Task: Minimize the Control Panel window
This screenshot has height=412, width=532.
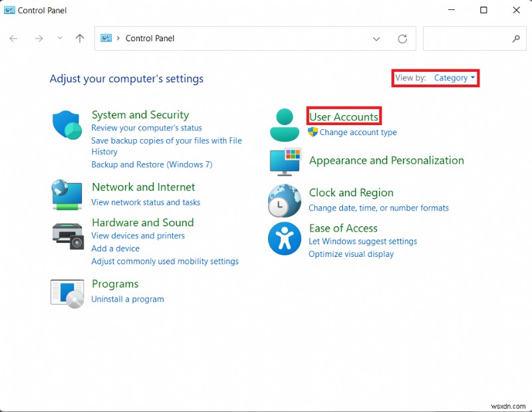Action: (x=452, y=10)
